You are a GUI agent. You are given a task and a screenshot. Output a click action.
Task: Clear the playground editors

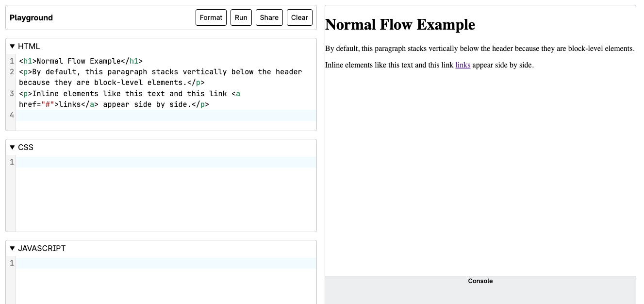[299, 17]
